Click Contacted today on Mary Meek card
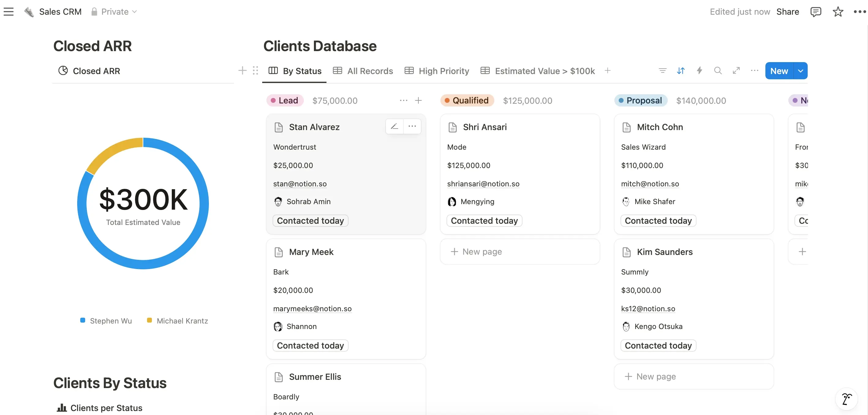The height and width of the screenshot is (415, 868). (x=310, y=345)
